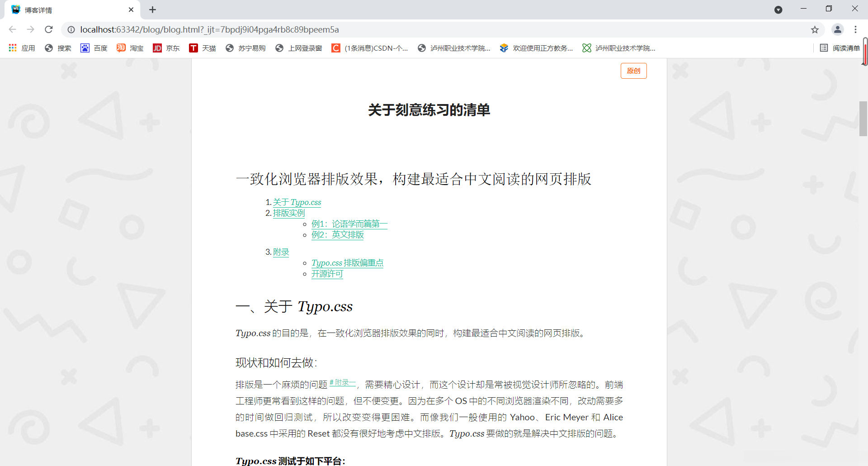Open Chrome's three-dot menu
Image resolution: width=868 pixels, height=466 pixels.
pyautogui.click(x=856, y=29)
